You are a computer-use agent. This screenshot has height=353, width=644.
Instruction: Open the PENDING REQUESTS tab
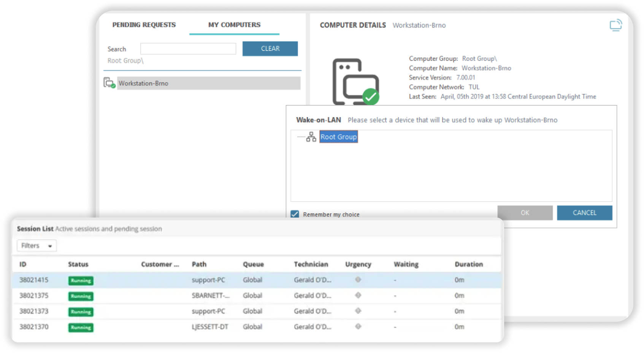pyautogui.click(x=144, y=25)
